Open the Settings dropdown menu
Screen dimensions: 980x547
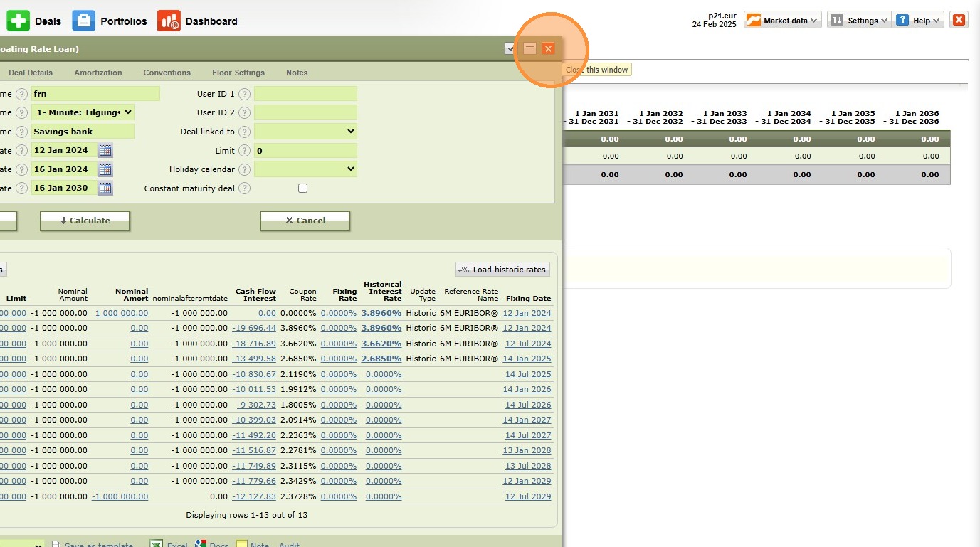click(860, 20)
